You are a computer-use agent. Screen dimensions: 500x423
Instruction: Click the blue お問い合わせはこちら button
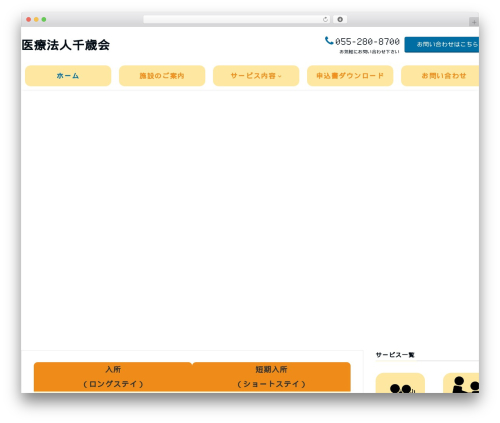(442, 45)
